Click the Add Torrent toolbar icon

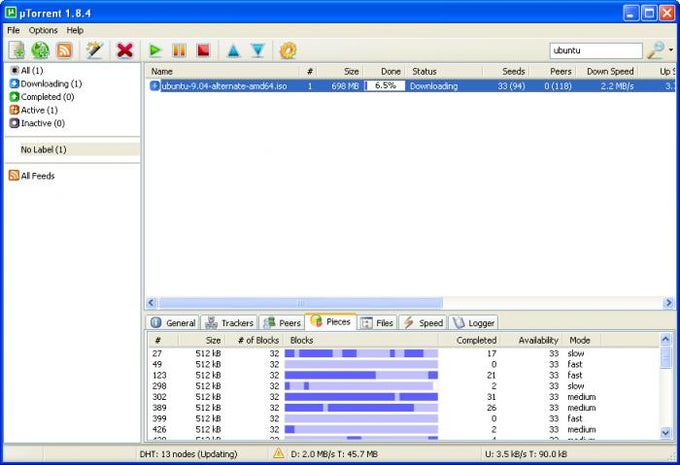pos(17,50)
